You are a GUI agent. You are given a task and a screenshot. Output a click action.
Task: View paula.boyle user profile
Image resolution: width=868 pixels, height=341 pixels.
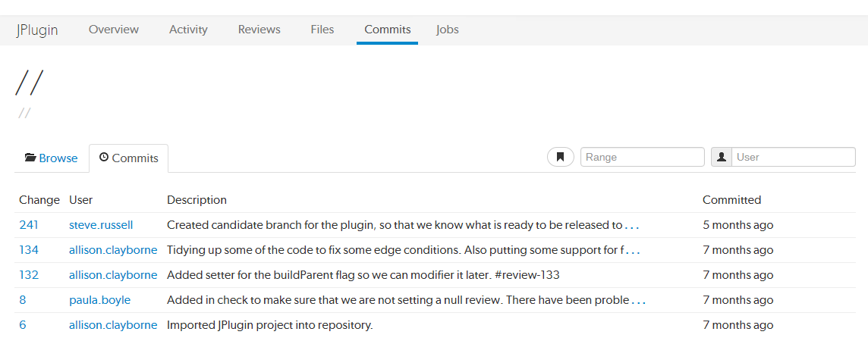pyautogui.click(x=99, y=300)
